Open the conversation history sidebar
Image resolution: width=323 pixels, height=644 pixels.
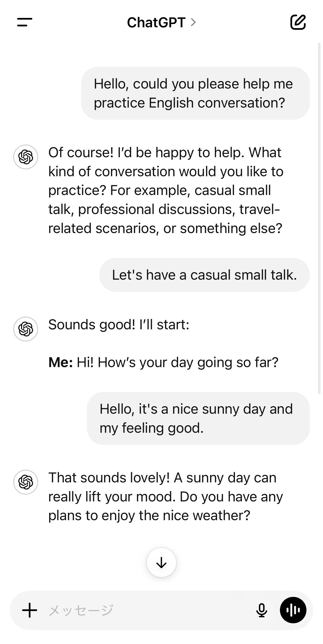(25, 23)
